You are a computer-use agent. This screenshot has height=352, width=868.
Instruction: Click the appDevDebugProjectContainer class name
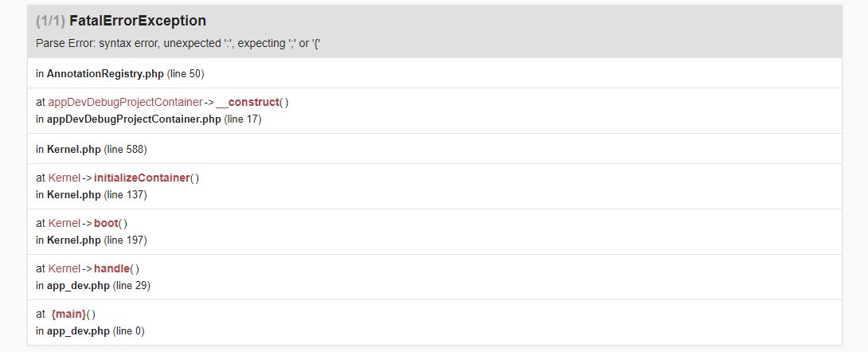[x=125, y=102]
